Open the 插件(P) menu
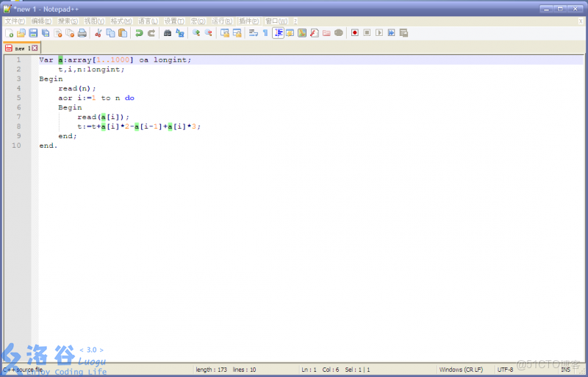The image size is (588, 377). 249,21
